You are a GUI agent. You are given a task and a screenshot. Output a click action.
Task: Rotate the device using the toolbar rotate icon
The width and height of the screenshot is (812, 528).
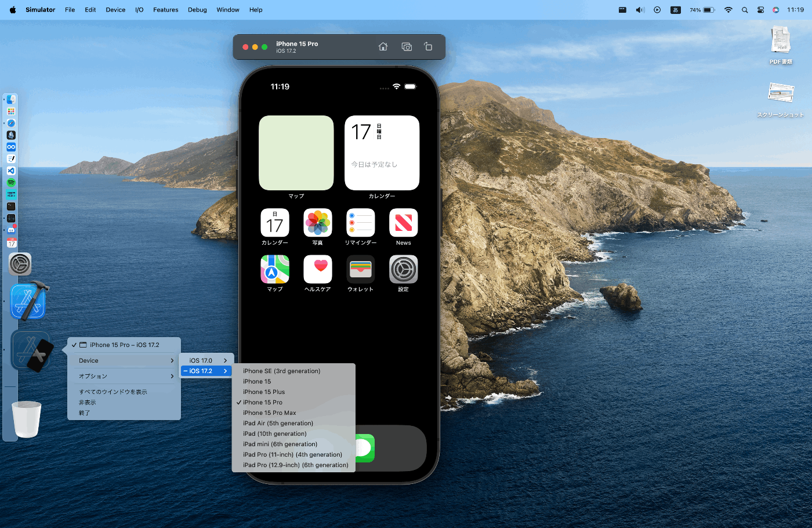(428, 46)
